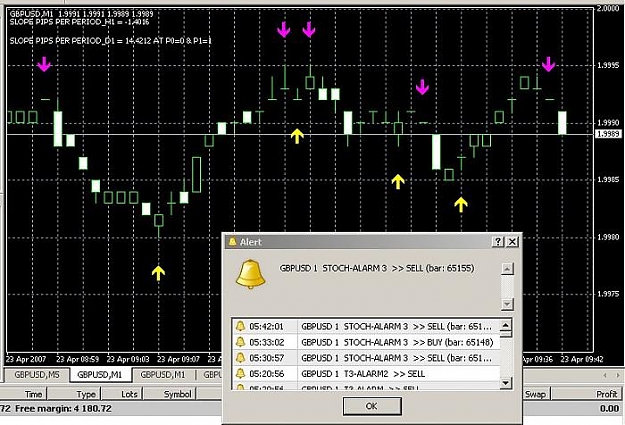Click bell icon of the 05:30:57 alert row

point(240,358)
